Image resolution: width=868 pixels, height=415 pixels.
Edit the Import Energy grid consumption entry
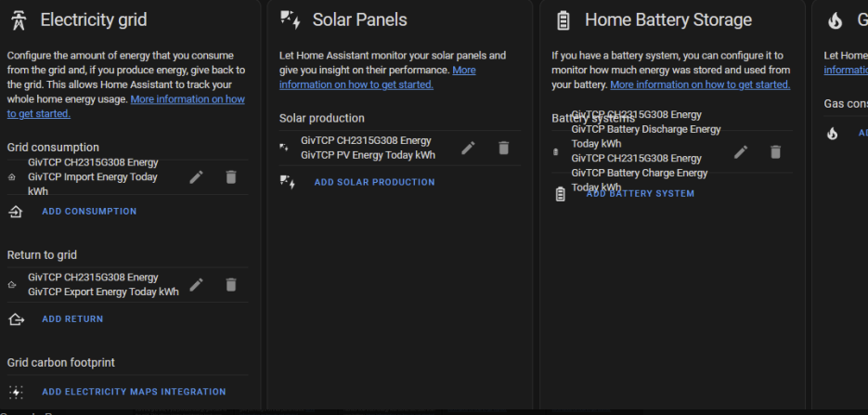196,177
